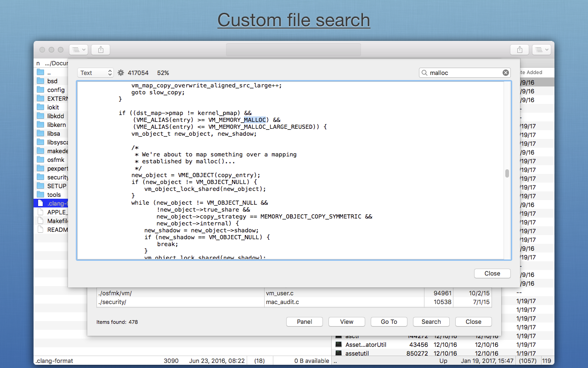The width and height of the screenshot is (588, 368).
Task: Select the tools folder icon
Action: pos(40,195)
